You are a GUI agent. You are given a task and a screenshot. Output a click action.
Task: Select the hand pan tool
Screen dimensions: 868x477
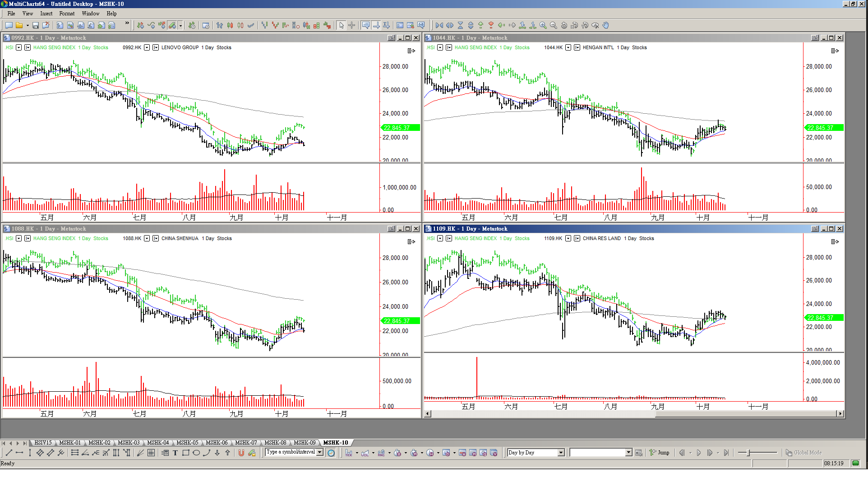605,25
